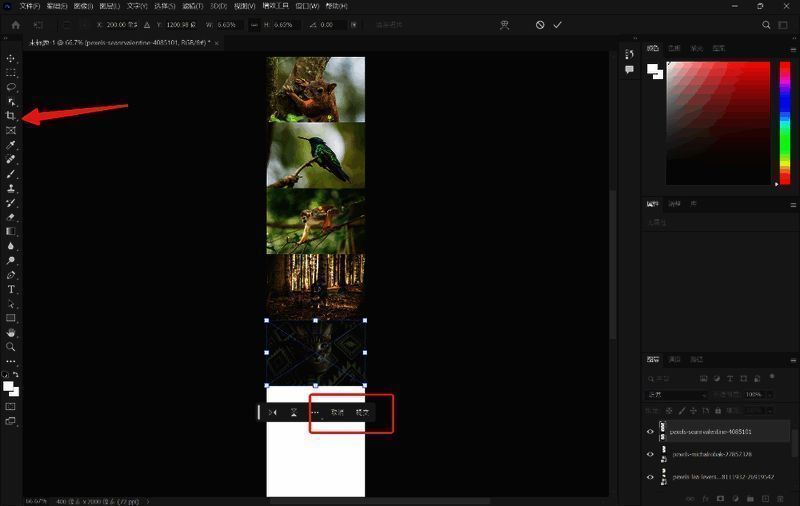
Task: Commit the transform with the checkmark icon
Action: coord(557,24)
